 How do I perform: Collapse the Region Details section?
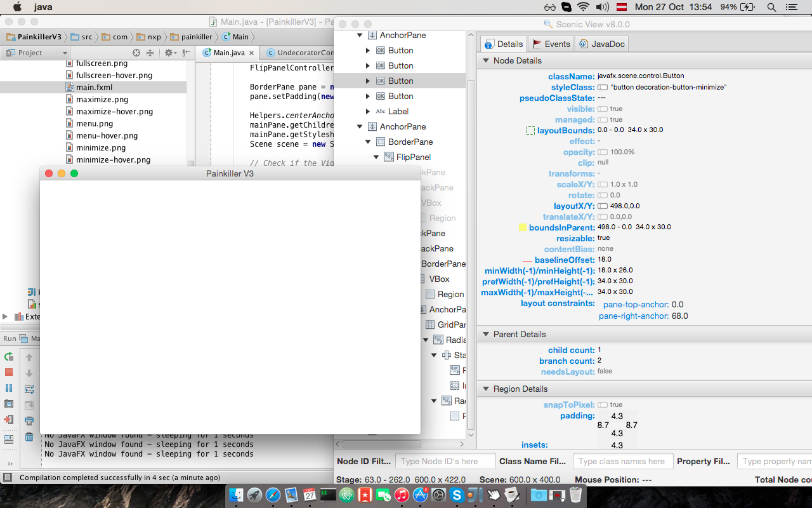click(486, 389)
